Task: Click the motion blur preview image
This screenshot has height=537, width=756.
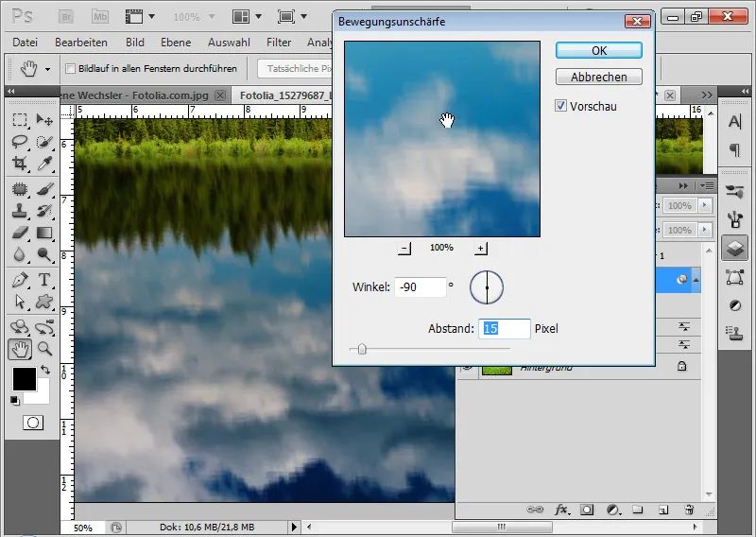Action: [442, 139]
